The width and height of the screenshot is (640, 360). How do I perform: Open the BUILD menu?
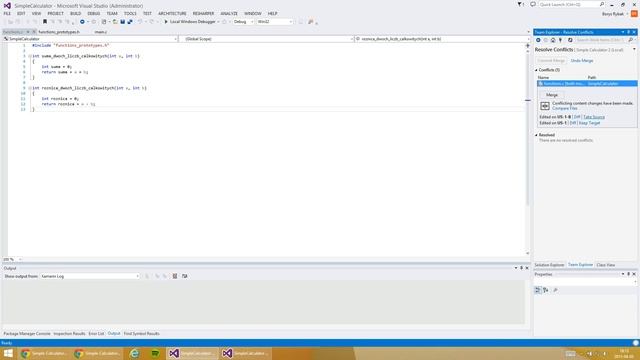76,13
